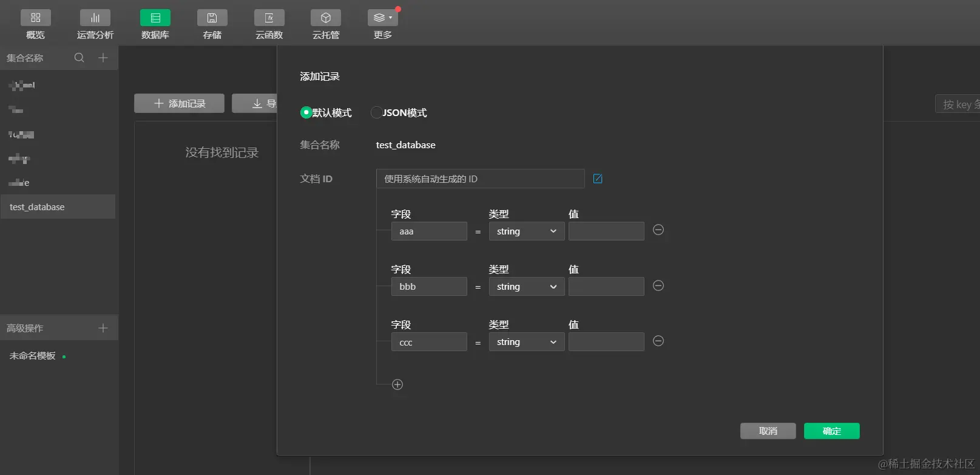
Task: Open type dropdown for field bbb
Action: click(x=527, y=287)
